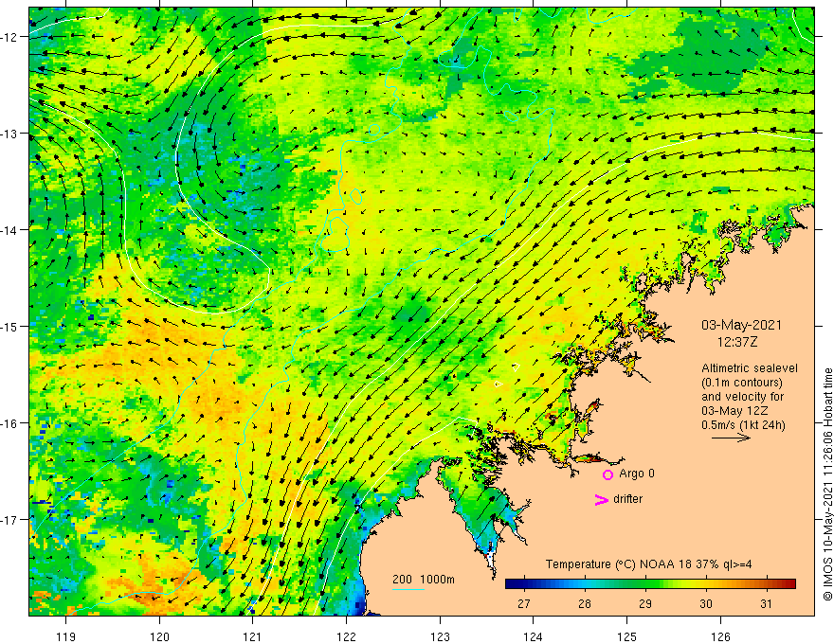Click the 'Argo 0' legend label
Screen dimensions: 834x644
point(637,474)
